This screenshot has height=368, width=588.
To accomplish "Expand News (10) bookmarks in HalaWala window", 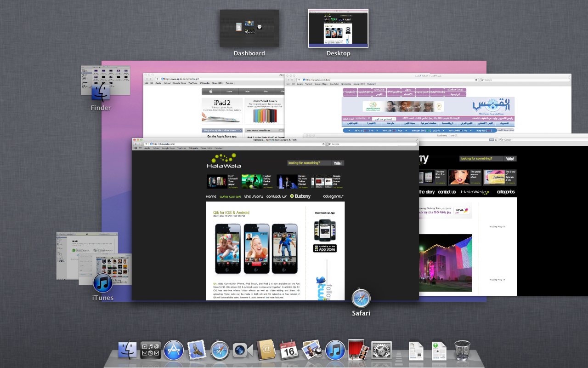I will 206,148.
